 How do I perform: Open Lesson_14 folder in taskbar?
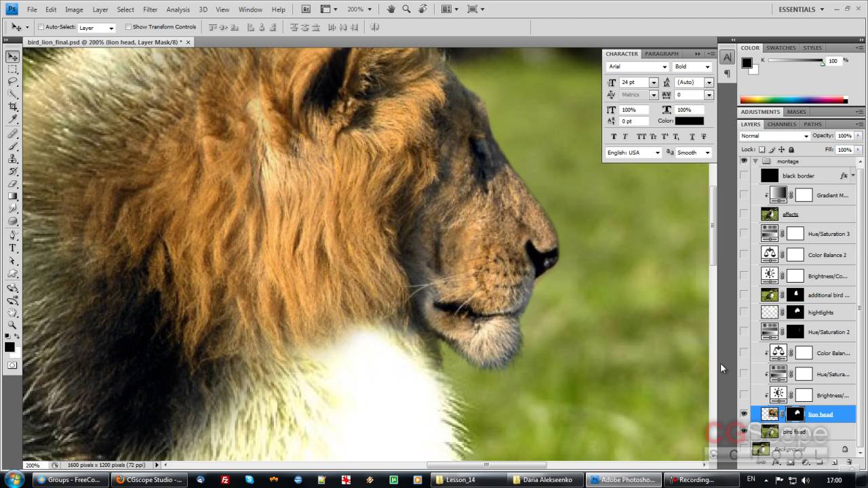pyautogui.click(x=470, y=479)
